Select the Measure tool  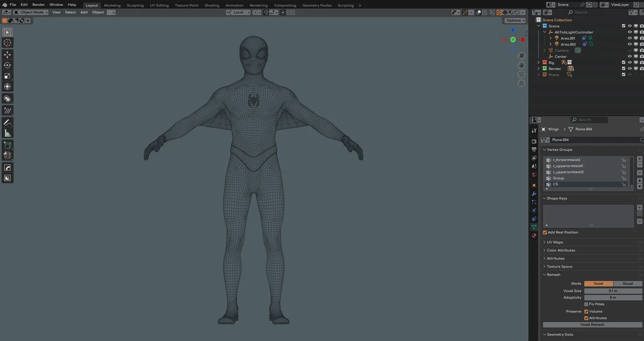point(7,133)
